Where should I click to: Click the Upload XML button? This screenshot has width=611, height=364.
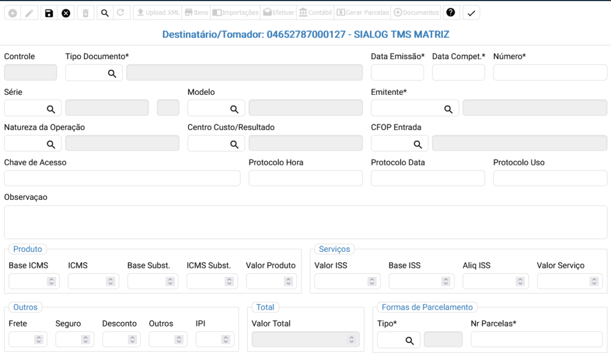(x=158, y=13)
